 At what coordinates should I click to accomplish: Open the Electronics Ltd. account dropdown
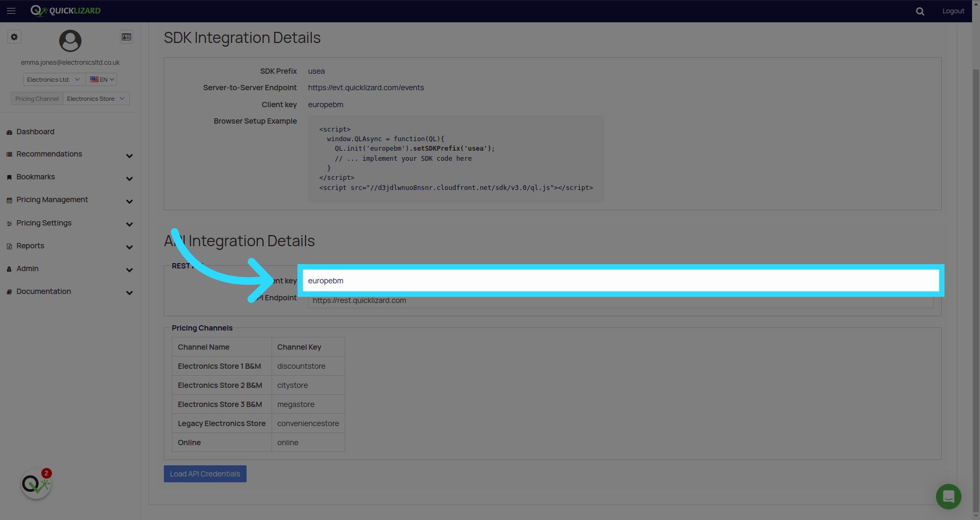54,80
